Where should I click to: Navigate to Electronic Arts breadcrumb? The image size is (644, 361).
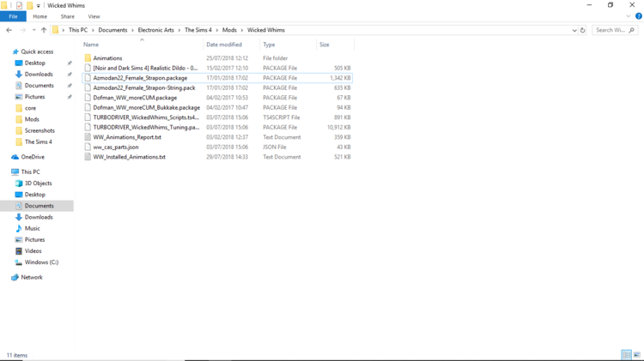coord(155,30)
